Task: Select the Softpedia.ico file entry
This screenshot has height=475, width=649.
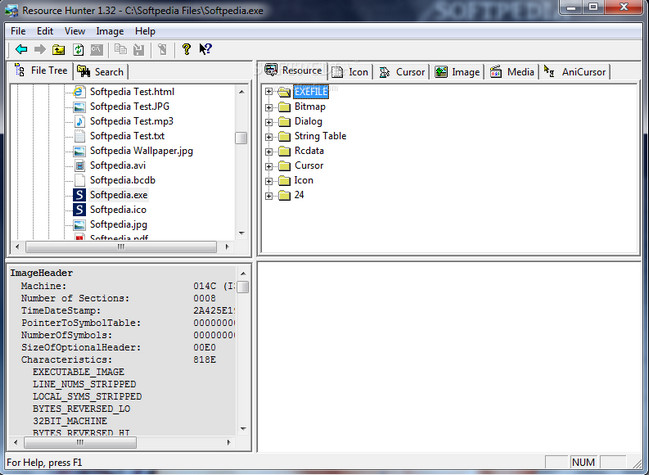Action: 118,210
